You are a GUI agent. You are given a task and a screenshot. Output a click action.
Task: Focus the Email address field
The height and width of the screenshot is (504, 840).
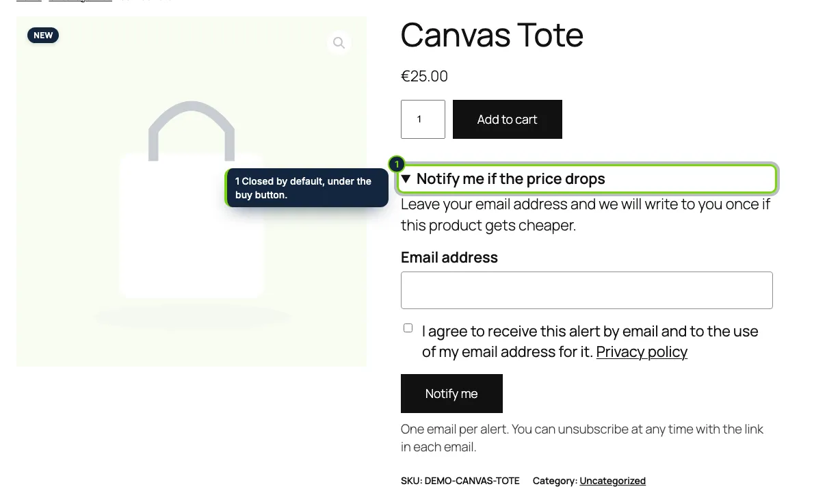587,290
